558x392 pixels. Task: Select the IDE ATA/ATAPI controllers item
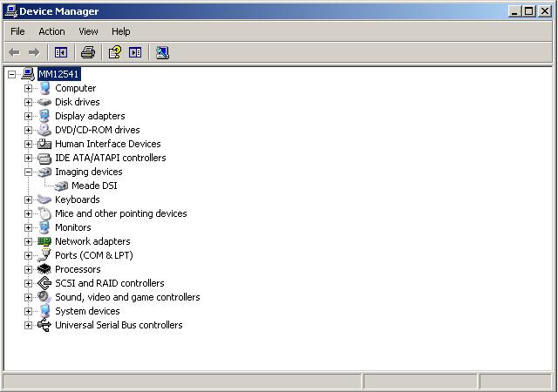pyautogui.click(x=110, y=158)
